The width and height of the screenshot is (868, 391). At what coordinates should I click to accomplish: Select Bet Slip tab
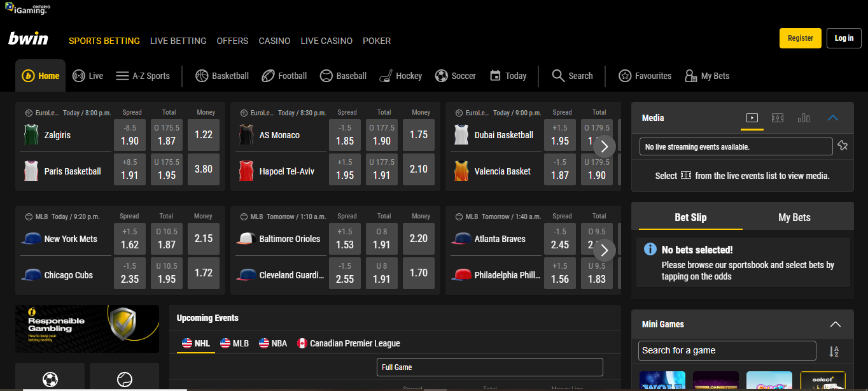click(690, 217)
